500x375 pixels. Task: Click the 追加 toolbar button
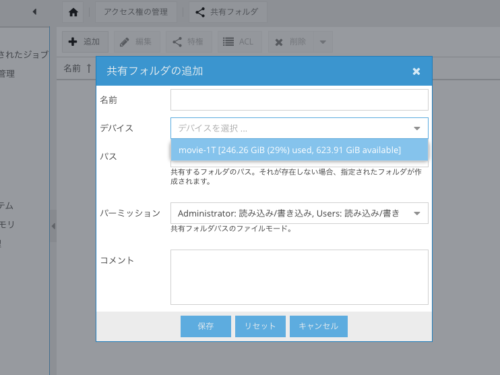click(85, 42)
